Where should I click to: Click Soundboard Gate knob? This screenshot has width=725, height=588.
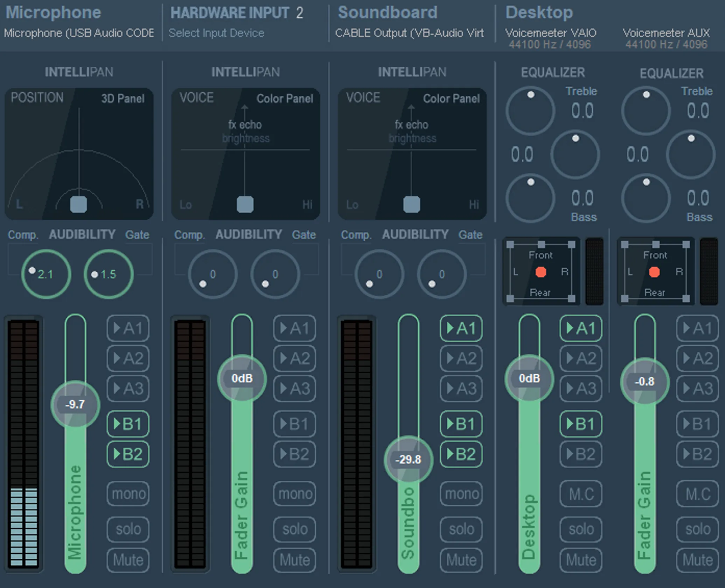tap(442, 274)
